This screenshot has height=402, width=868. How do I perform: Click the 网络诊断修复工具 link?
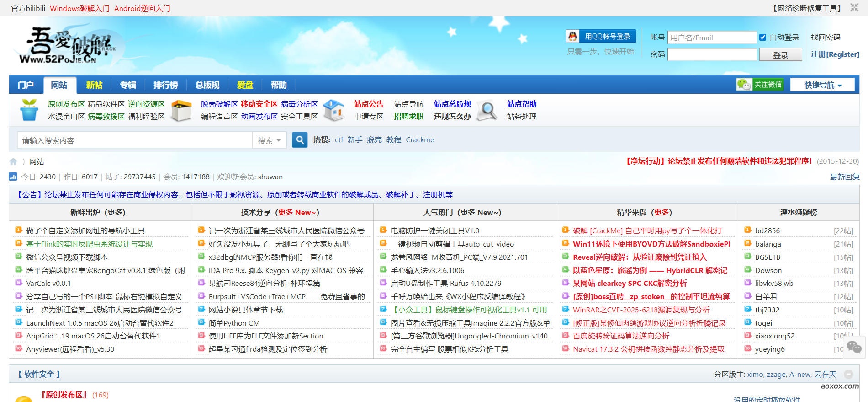(807, 8)
